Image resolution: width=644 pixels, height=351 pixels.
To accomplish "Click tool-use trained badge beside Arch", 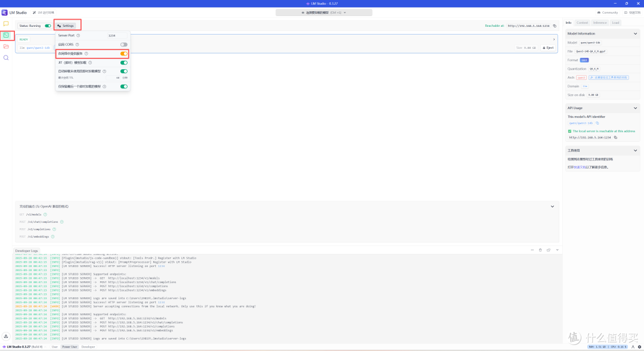I will [608, 77].
